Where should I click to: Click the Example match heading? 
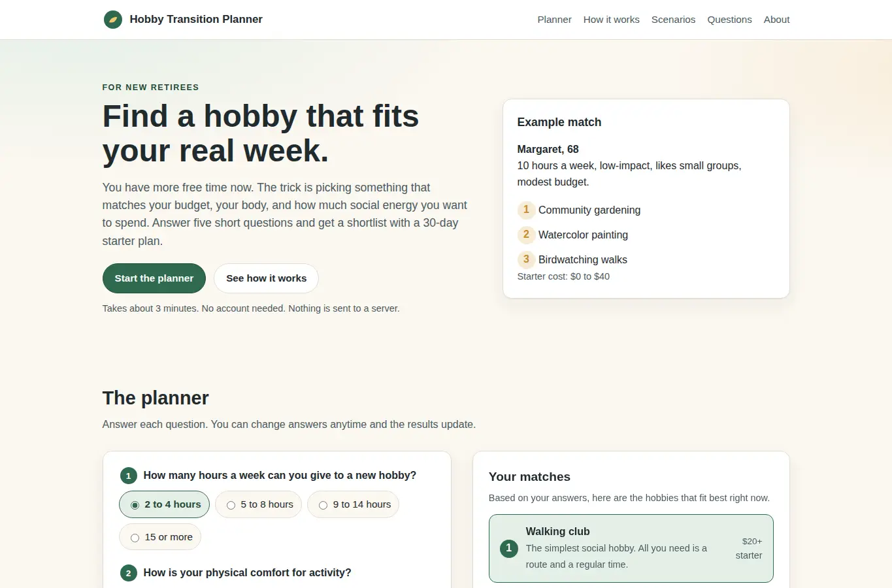(x=559, y=122)
